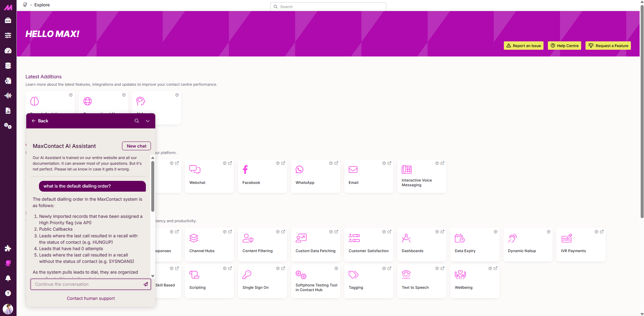644x316 pixels.
Task: Click help icon on Dynamic Nailup card
Action: [549, 232]
